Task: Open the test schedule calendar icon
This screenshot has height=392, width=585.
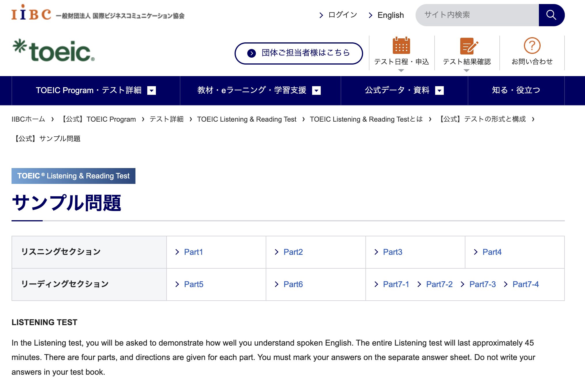Action: [401, 46]
